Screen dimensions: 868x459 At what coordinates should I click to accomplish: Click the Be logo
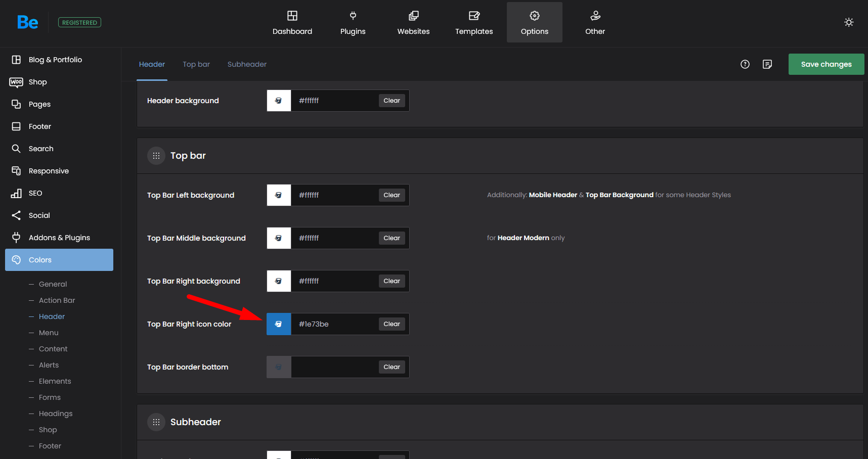pos(27,22)
